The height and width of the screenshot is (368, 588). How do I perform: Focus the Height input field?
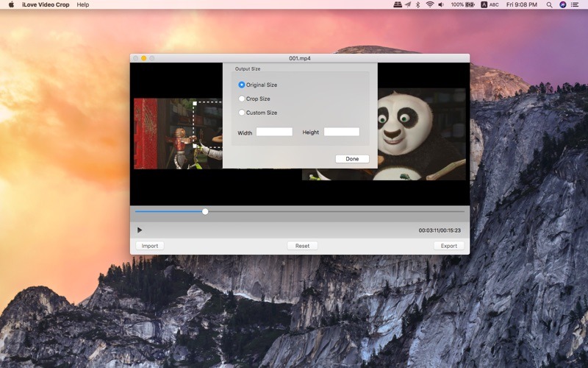click(342, 132)
